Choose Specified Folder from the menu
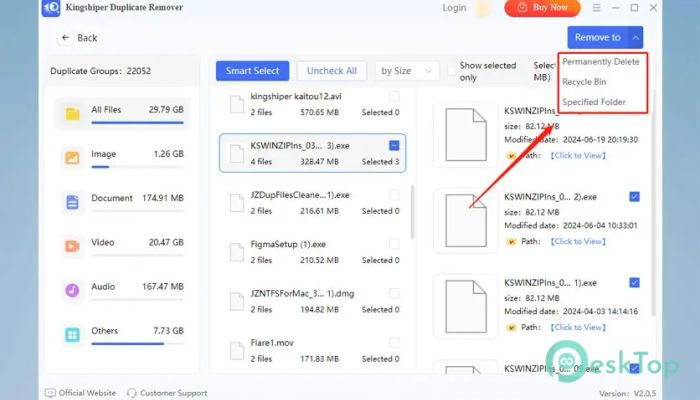This screenshot has width=700, height=400. pos(594,102)
